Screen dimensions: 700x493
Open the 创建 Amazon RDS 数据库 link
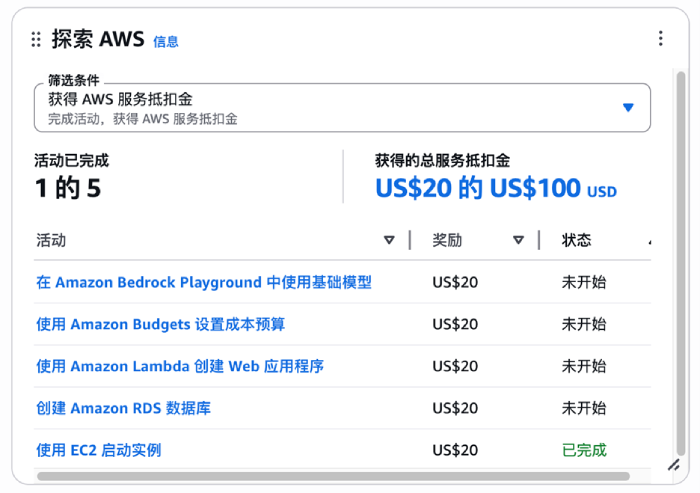[x=123, y=408]
